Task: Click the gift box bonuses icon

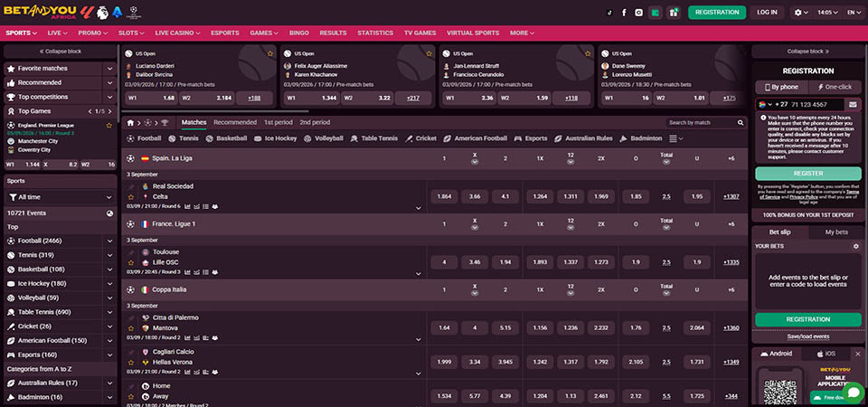Action: [673, 12]
